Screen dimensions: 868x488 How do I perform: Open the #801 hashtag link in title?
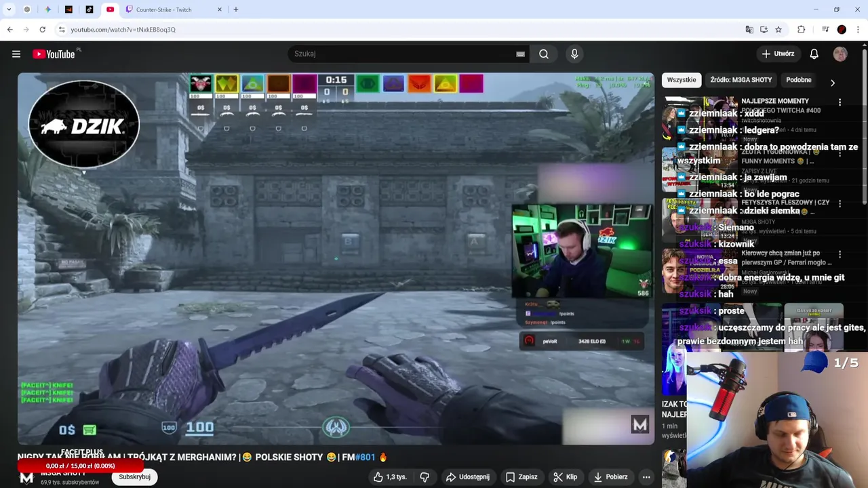point(365,457)
